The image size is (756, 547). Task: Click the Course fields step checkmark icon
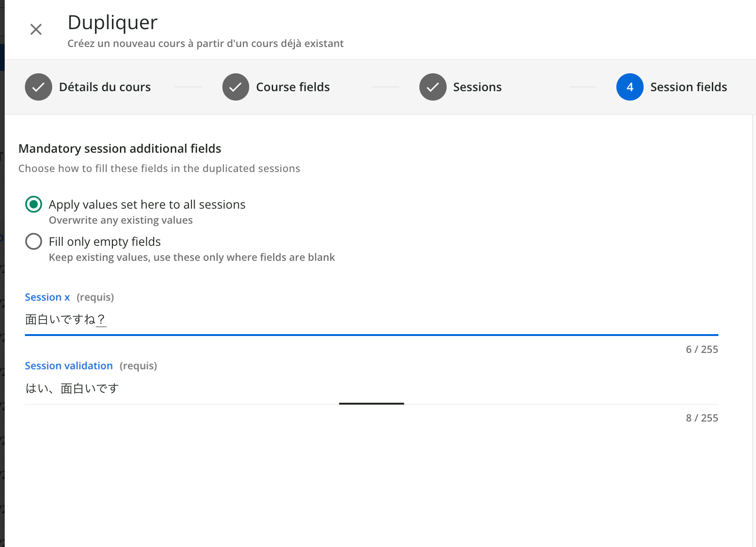coord(236,87)
